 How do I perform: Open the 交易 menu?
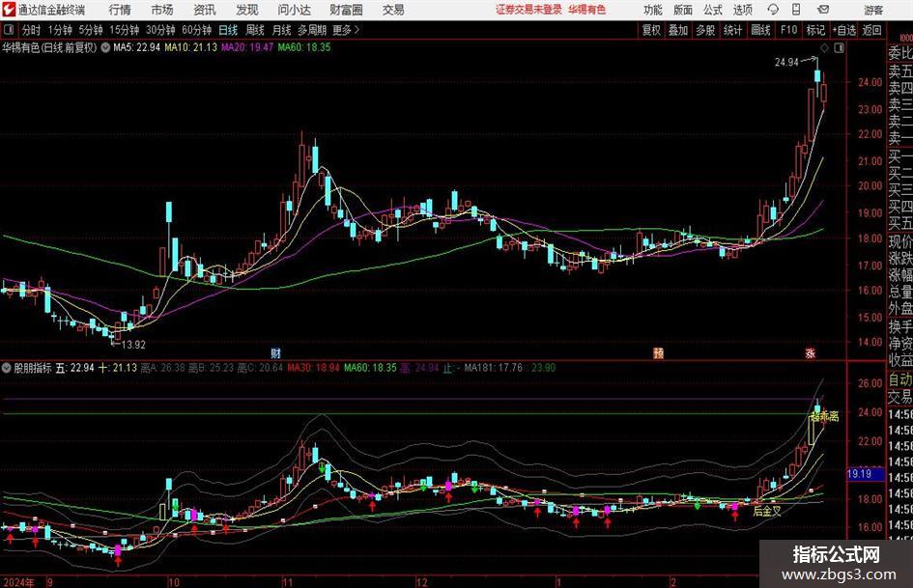(393, 10)
